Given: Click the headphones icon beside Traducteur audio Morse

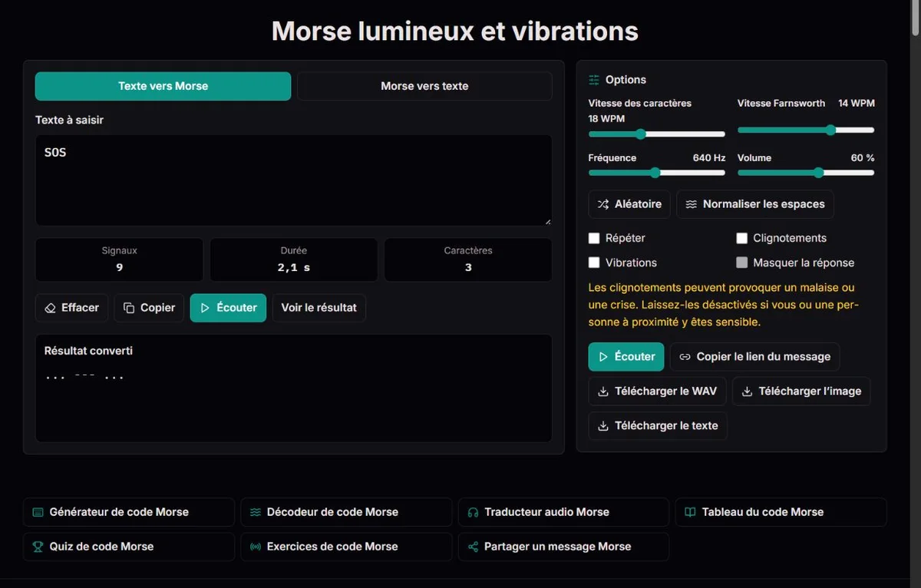Looking at the screenshot, I should click(473, 512).
